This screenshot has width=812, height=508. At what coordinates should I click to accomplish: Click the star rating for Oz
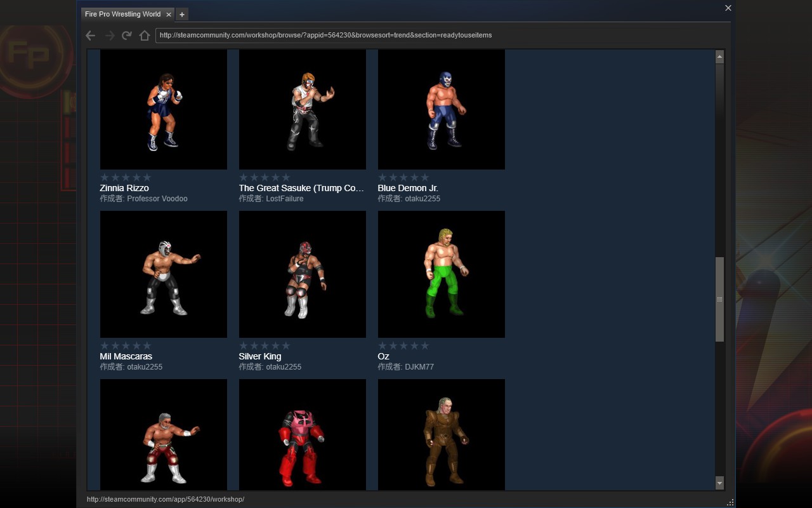pos(403,345)
